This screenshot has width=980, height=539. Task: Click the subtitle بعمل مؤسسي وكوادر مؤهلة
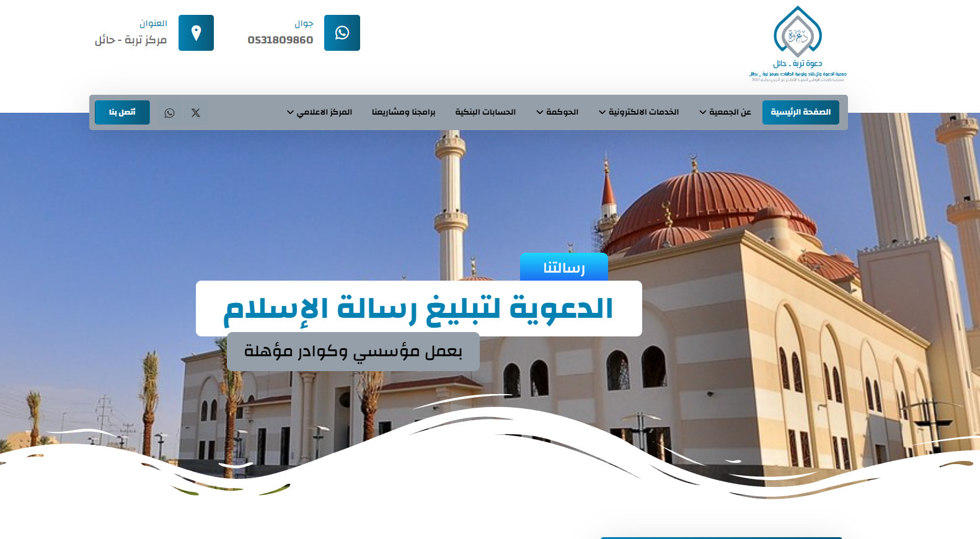[x=353, y=351]
